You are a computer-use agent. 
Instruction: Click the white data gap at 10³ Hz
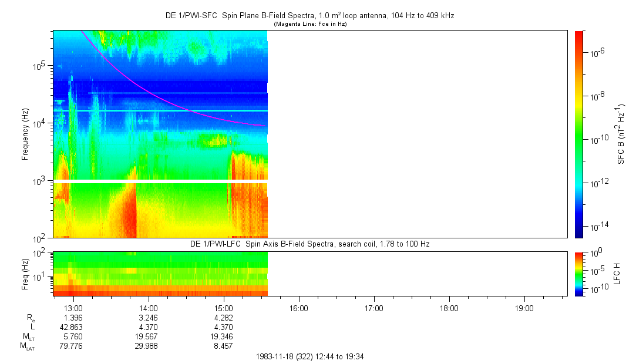pos(160,181)
